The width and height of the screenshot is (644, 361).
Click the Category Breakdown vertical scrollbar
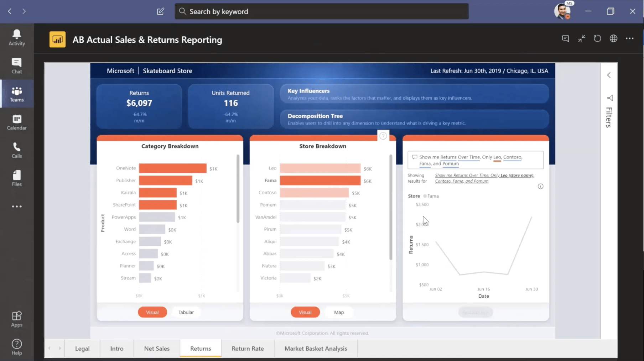point(238,188)
